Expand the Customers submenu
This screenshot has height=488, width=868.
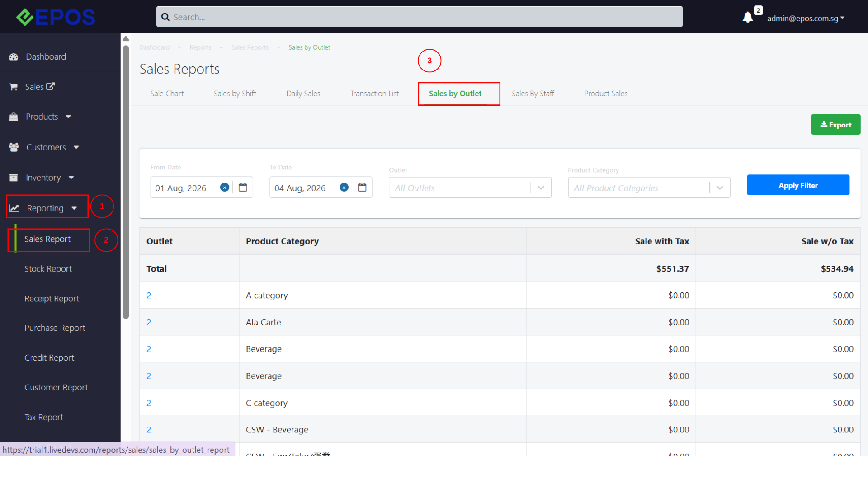point(76,147)
